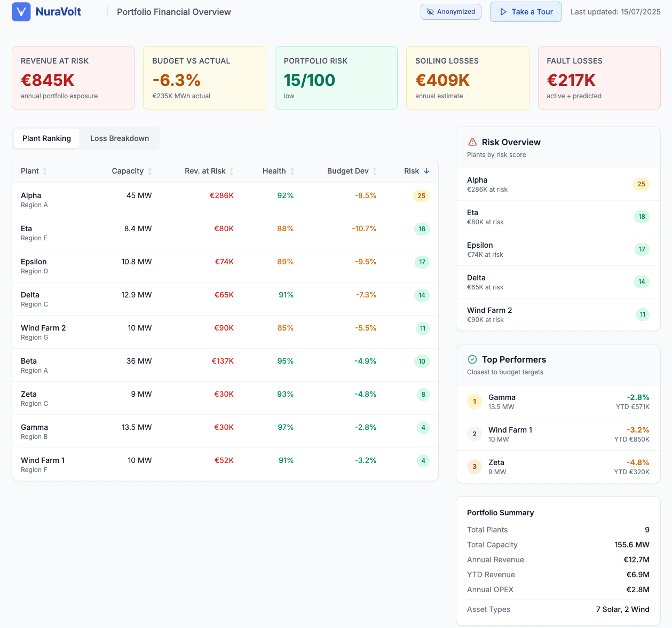Click the bronze rank-3 badge next to Zeta
The height and width of the screenshot is (628, 672).
coord(474,466)
